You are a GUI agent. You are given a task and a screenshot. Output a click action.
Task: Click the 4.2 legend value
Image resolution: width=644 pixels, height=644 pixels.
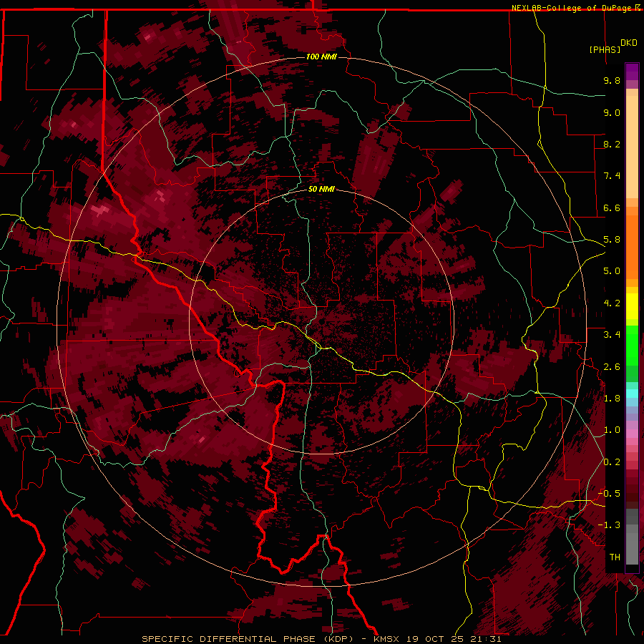click(612, 303)
